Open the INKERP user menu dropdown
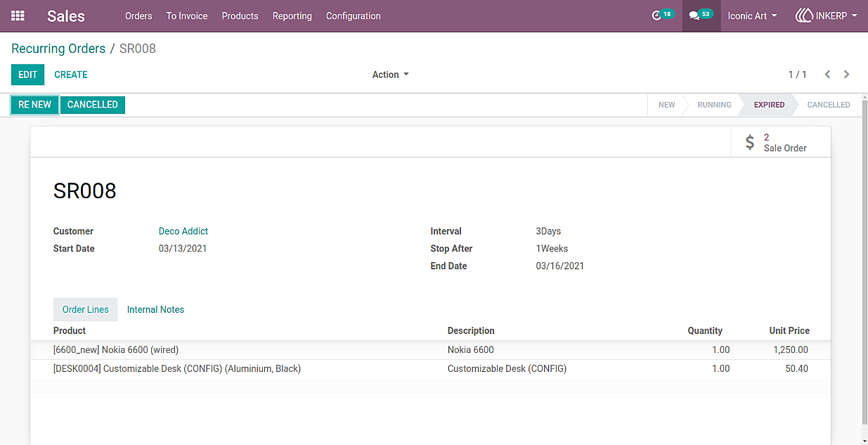The width and height of the screenshot is (868, 445). click(x=827, y=15)
